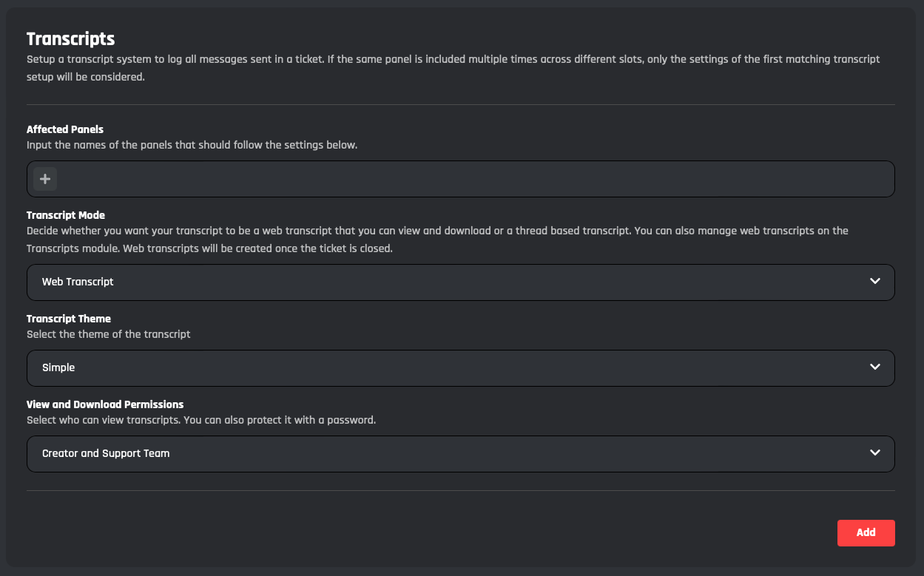Open the Simple transcript theme dropdown
This screenshot has height=576, width=924.
pos(459,367)
